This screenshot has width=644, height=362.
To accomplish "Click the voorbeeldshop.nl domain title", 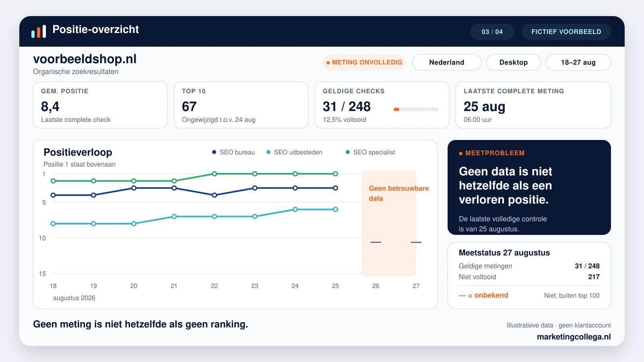I will point(85,59).
